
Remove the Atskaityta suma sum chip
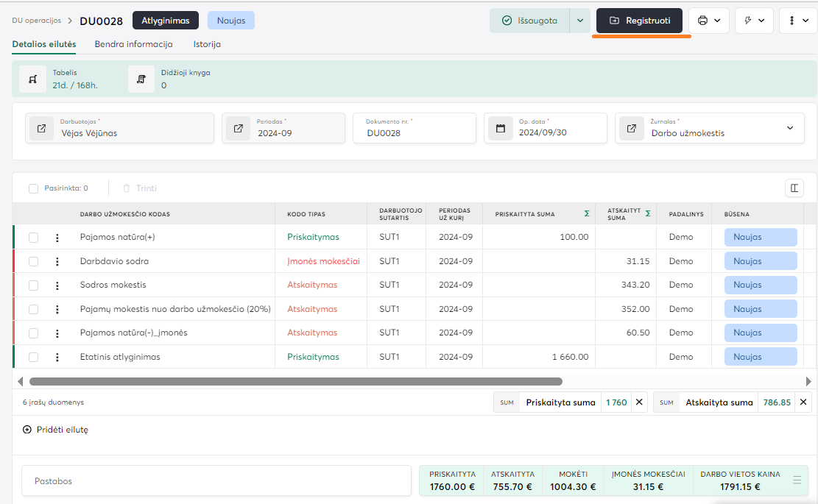(x=803, y=402)
